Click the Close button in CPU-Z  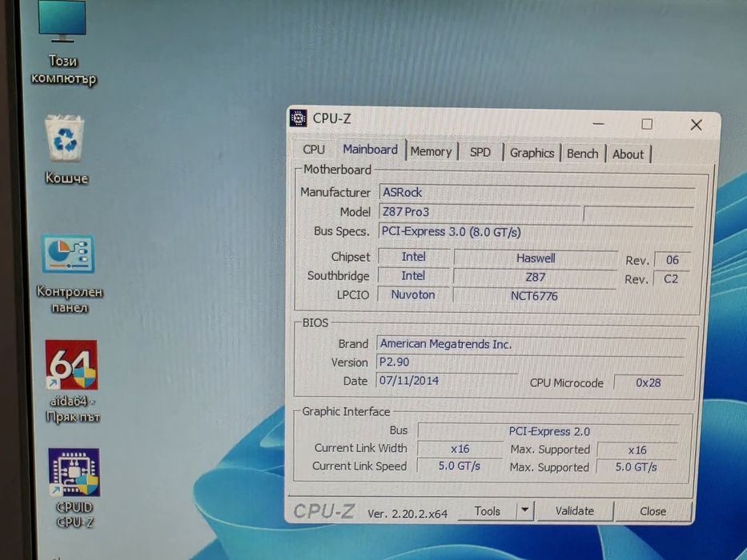[653, 511]
